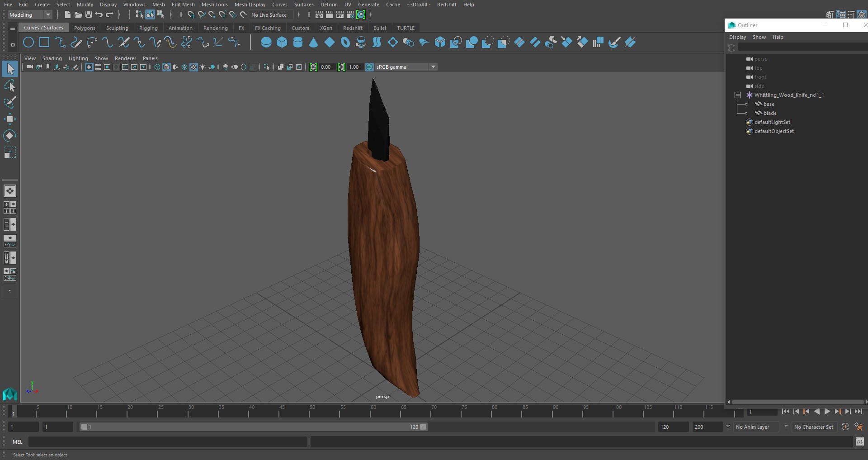Switch to the Rigging shelf tab
The height and width of the screenshot is (460, 868).
pyautogui.click(x=148, y=28)
